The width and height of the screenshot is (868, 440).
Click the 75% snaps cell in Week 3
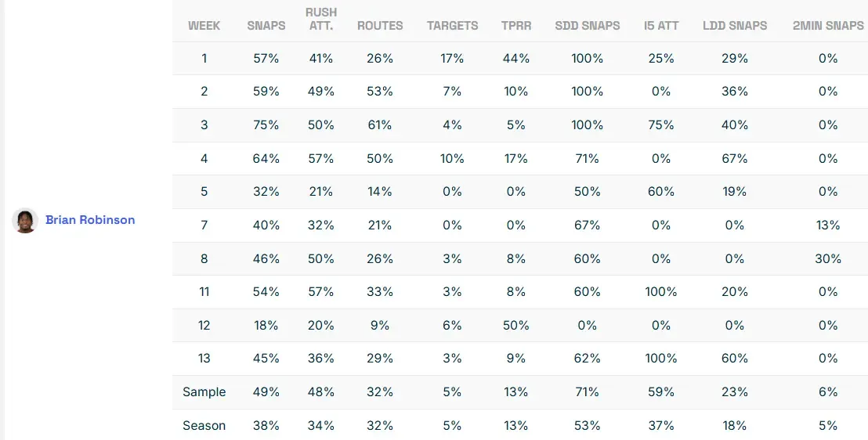[x=266, y=125]
